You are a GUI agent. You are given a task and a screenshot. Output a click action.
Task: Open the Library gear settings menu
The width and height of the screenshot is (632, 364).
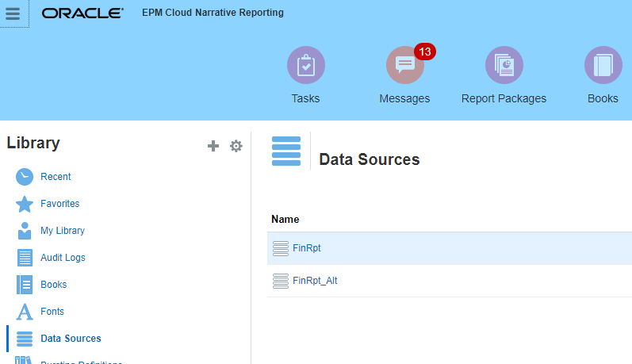236,146
